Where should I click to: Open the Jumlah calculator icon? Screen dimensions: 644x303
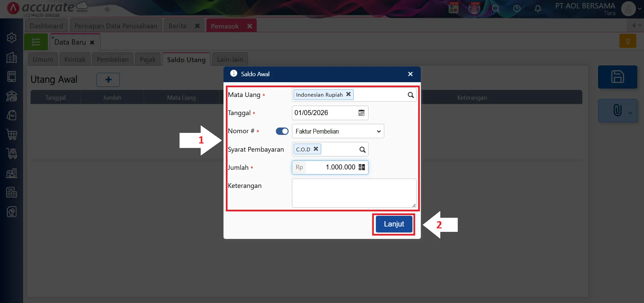(362, 167)
